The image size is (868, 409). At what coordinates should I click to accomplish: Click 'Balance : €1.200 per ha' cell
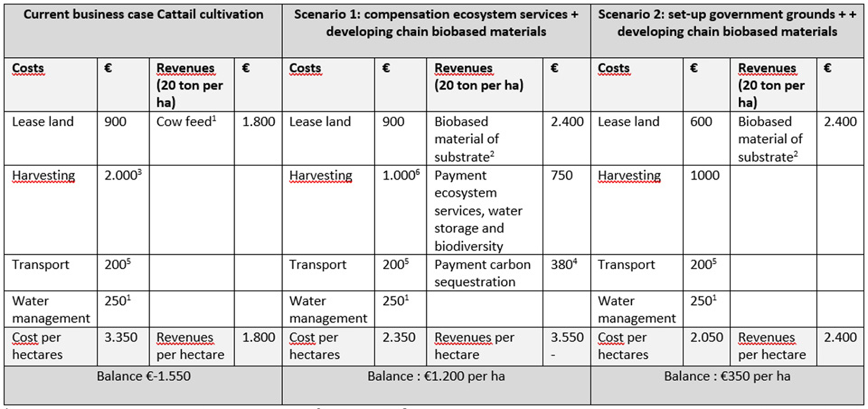tap(436, 385)
